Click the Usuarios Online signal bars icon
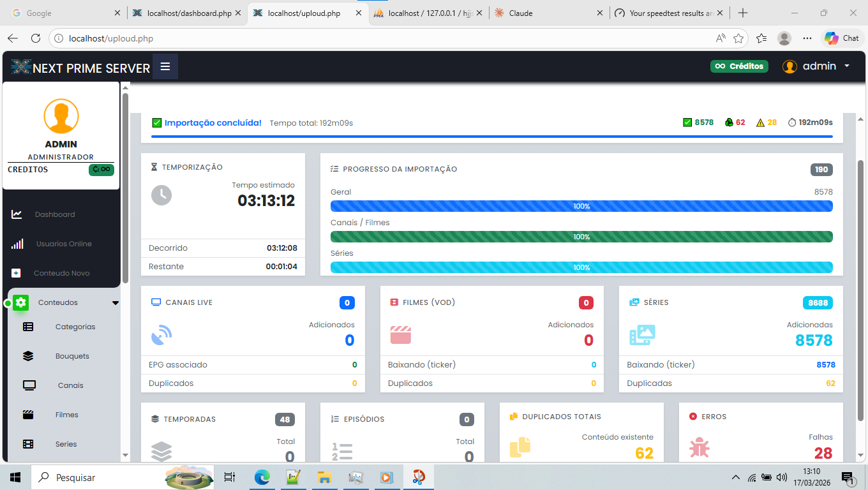Screen dimensions: 868x490 click(17, 244)
